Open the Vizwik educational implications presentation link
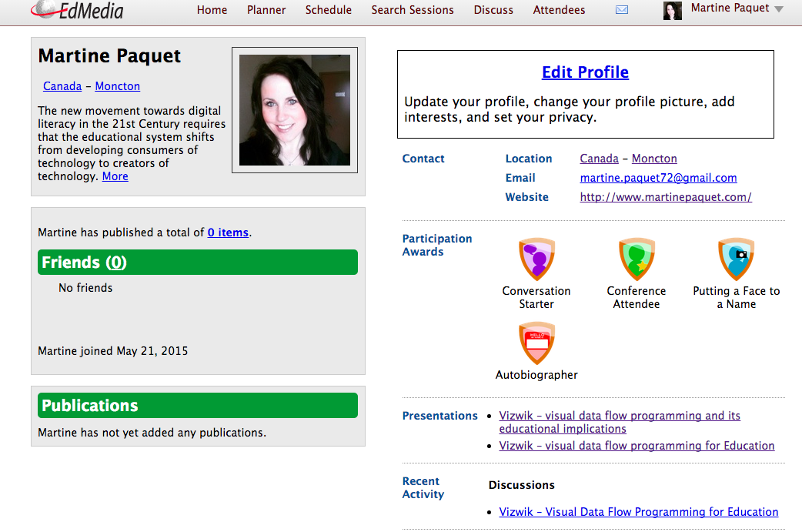Viewport: 802px width, 532px height. pos(620,422)
